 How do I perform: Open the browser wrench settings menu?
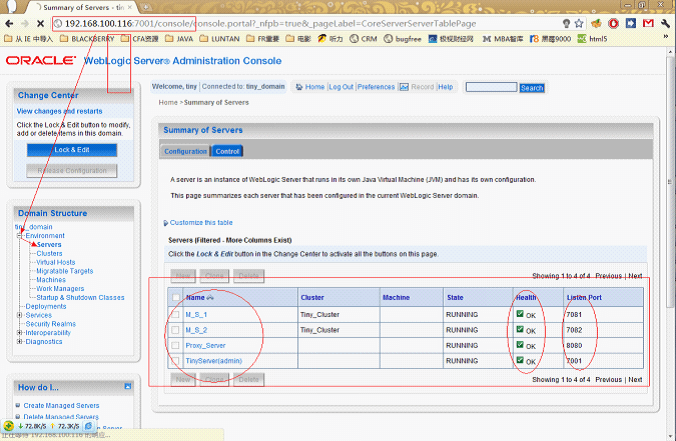pyautogui.click(x=665, y=23)
